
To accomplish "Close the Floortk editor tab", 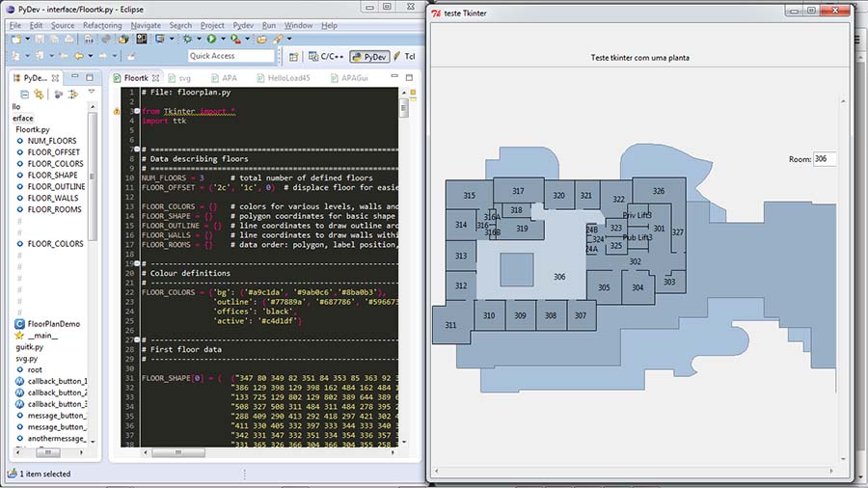I will pyautogui.click(x=155, y=78).
